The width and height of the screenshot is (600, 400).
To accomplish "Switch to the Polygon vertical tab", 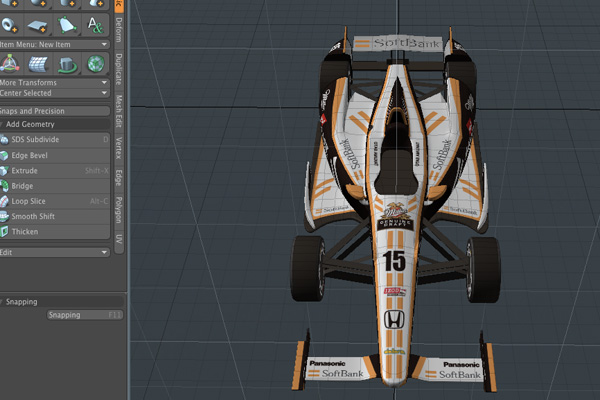I will pyautogui.click(x=119, y=210).
